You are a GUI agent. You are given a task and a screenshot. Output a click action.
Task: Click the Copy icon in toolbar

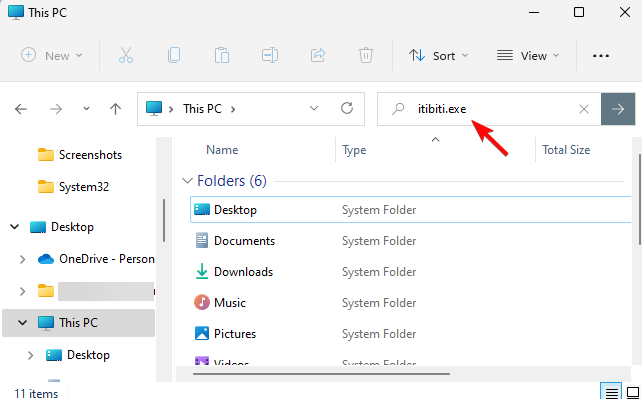coord(174,55)
